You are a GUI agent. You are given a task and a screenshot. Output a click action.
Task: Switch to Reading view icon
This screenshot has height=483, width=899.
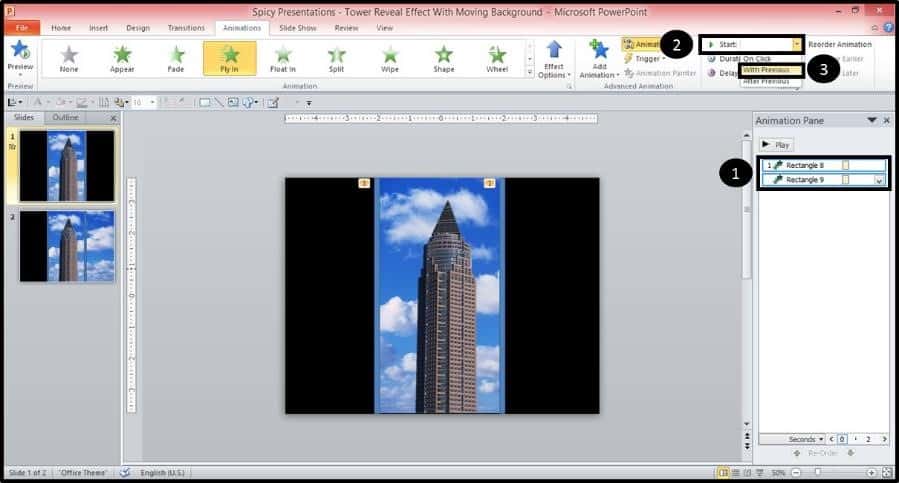tap(747, 473)
